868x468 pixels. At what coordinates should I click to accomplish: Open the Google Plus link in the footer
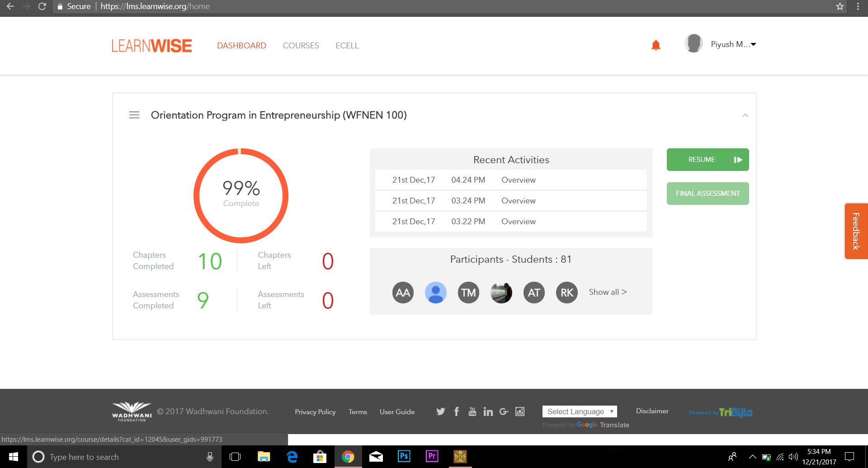click(504, 411)
